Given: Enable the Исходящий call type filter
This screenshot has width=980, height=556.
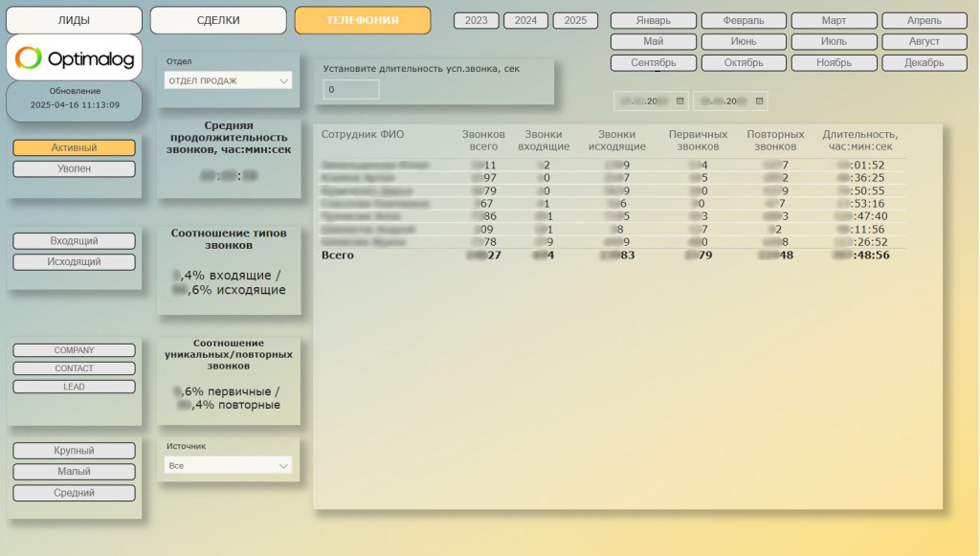Looking at the screenshot, I should pyautogui.click(x=74, y=261).
